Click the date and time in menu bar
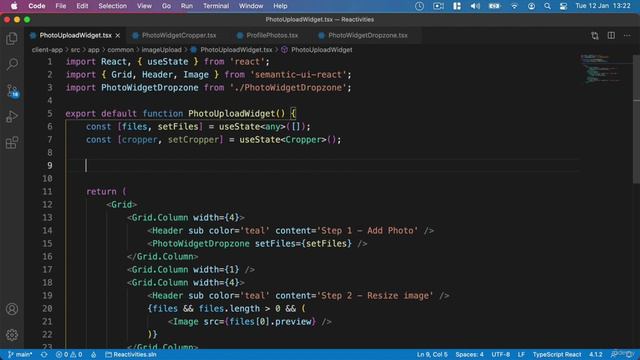 point(603,6)
